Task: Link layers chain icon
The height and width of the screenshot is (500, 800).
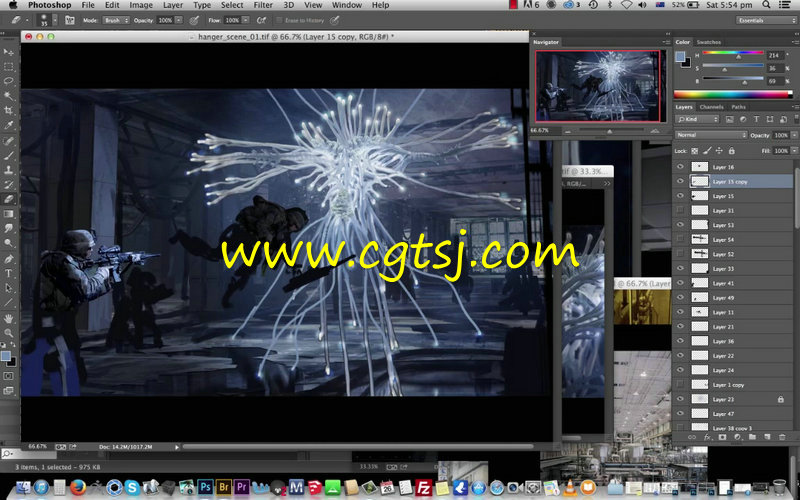Action: point(692,437)
